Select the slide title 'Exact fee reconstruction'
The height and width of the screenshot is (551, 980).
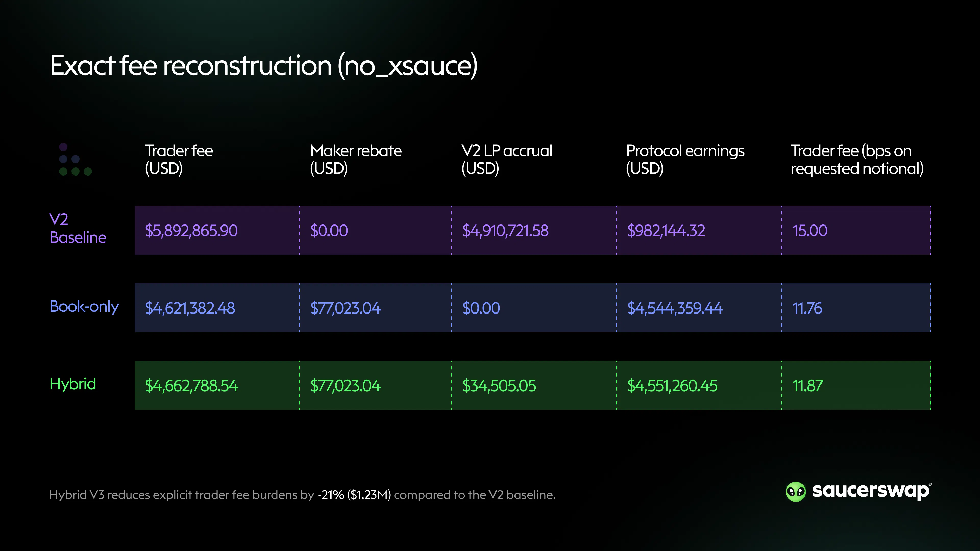coord(263,66)
